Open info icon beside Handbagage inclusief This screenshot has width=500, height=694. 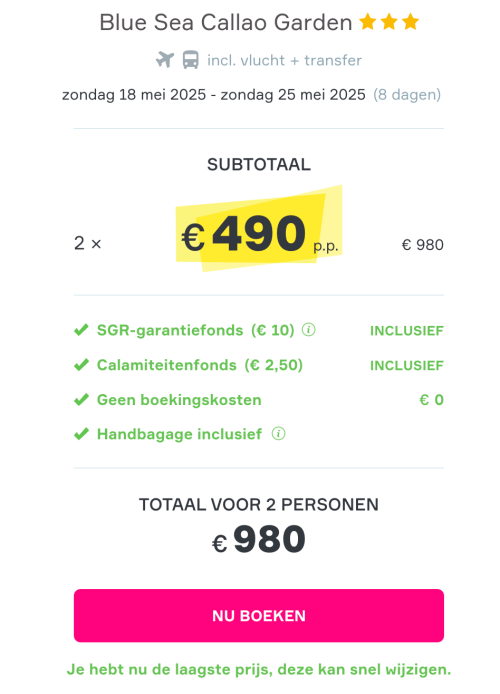tap(278, 433)
